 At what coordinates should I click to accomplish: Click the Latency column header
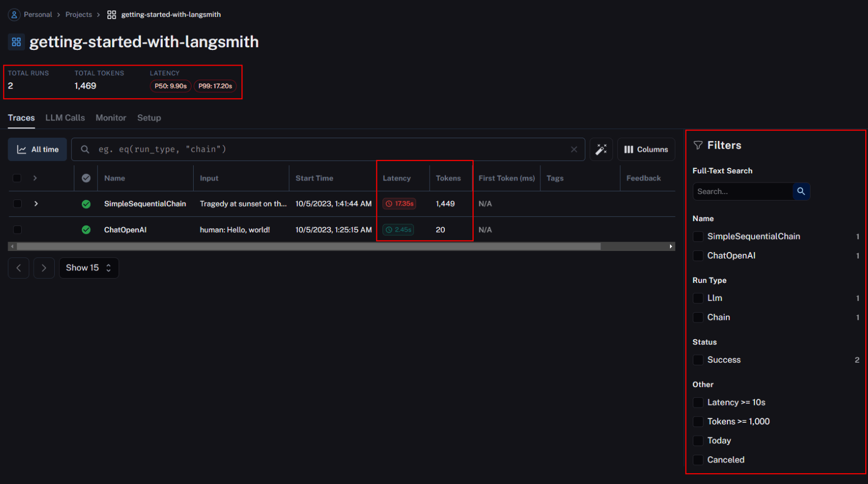[x=397, y=178]
